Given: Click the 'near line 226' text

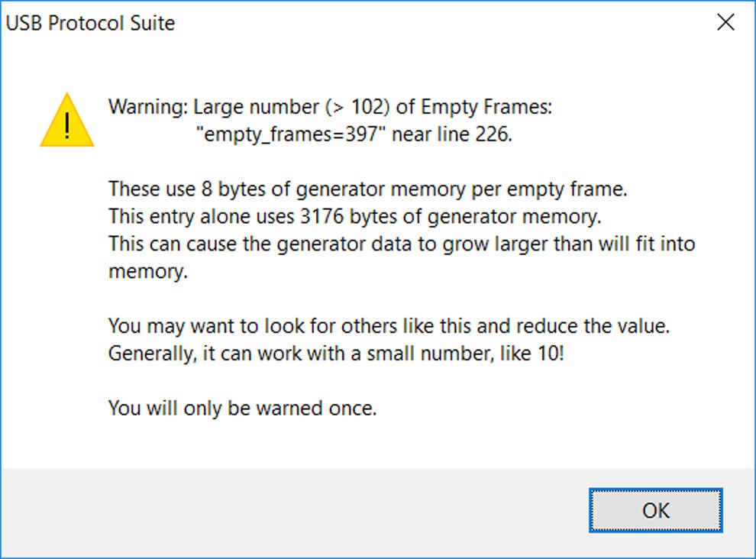Looking at the screenshot, I should click(x=452, y=134).
